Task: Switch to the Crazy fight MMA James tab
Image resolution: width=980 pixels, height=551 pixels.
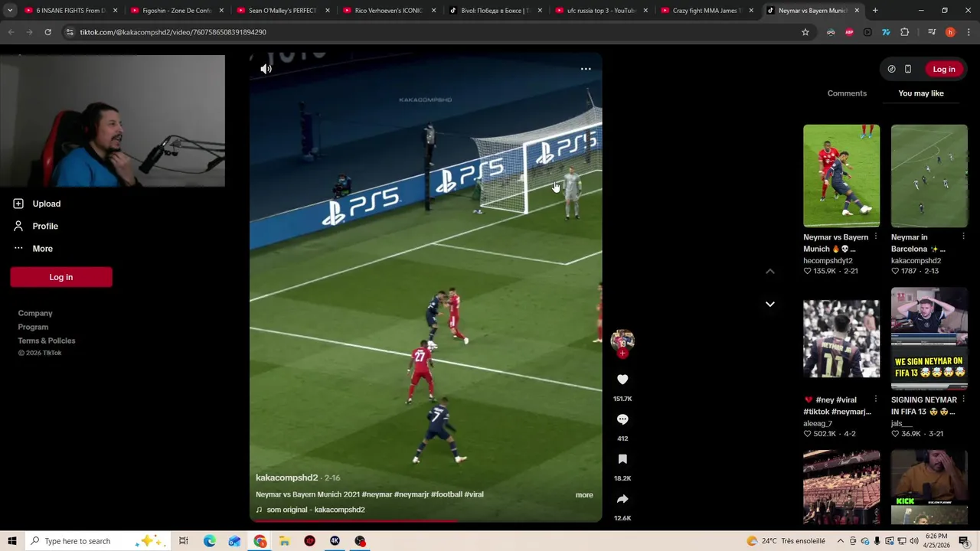Action: pos(706,11)
